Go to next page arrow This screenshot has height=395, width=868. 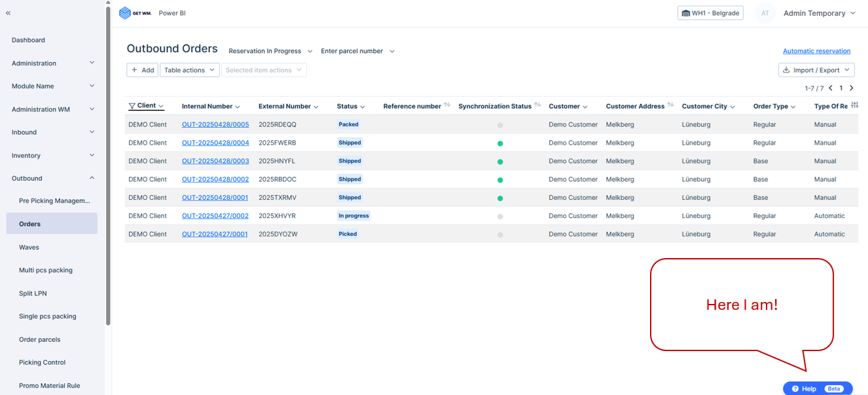852,88
